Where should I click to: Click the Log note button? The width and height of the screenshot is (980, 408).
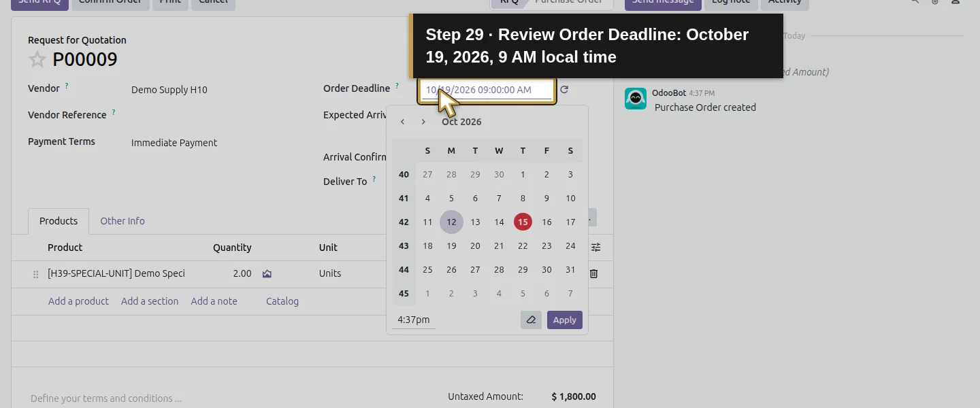pos(731,2)
